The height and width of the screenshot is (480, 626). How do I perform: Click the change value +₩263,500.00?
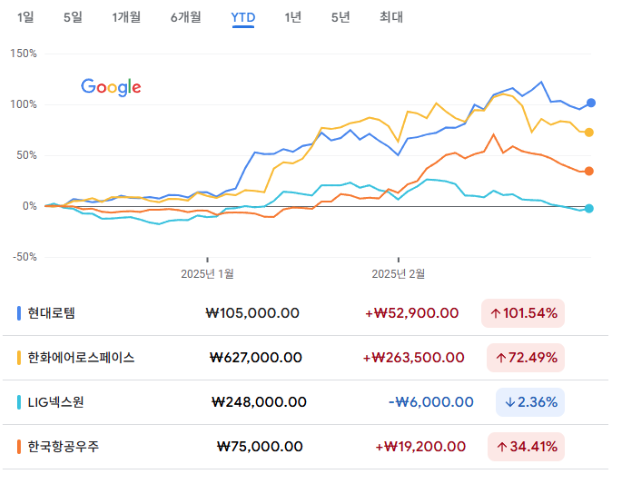414,358
